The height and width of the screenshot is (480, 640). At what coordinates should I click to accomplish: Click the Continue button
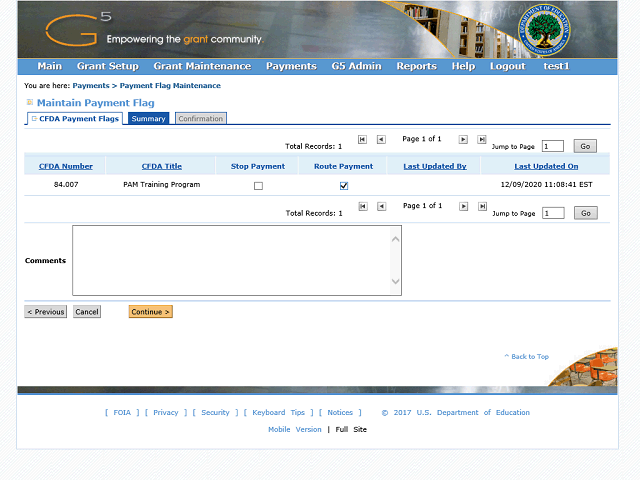151,312
